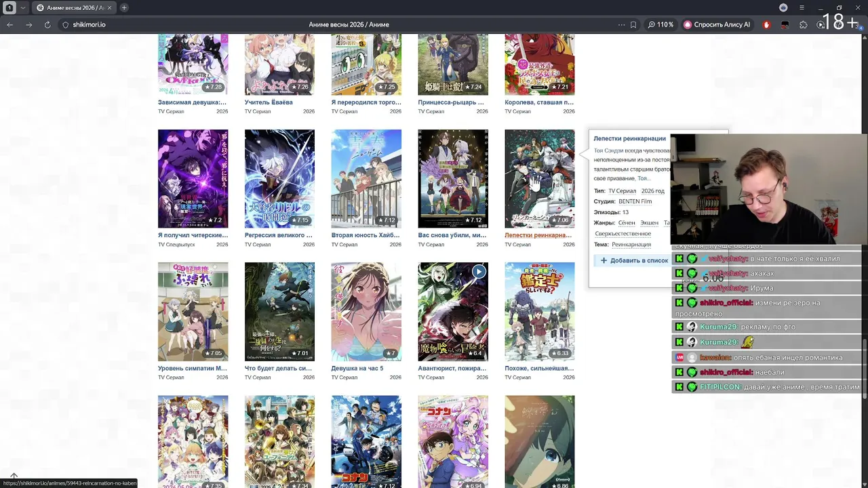Go back to the previous page
This screenshot has width=868, height=488.
[x=10, y=24]
